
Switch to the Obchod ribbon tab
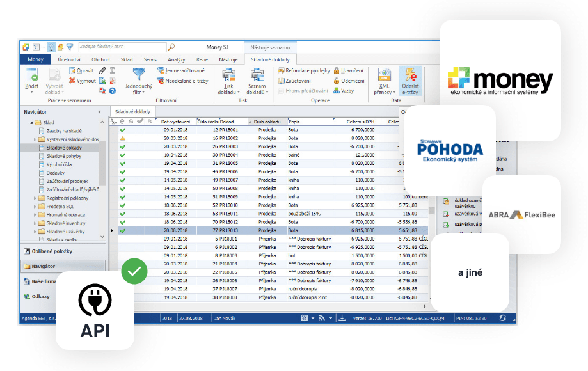pos(100,59)
